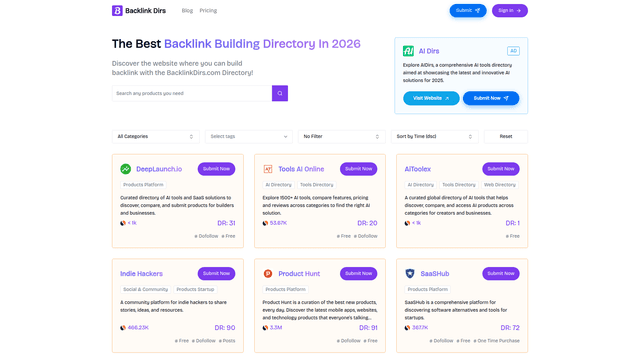The width and height of the screenshot is (640, 360).
Task: Click the Product Hunt red logo icon
Action: pos(268,273)
